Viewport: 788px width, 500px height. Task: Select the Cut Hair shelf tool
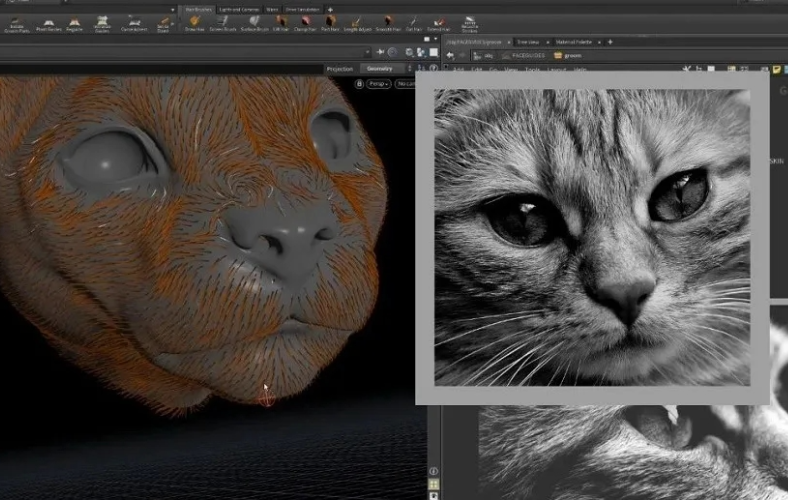click(413, 23)
